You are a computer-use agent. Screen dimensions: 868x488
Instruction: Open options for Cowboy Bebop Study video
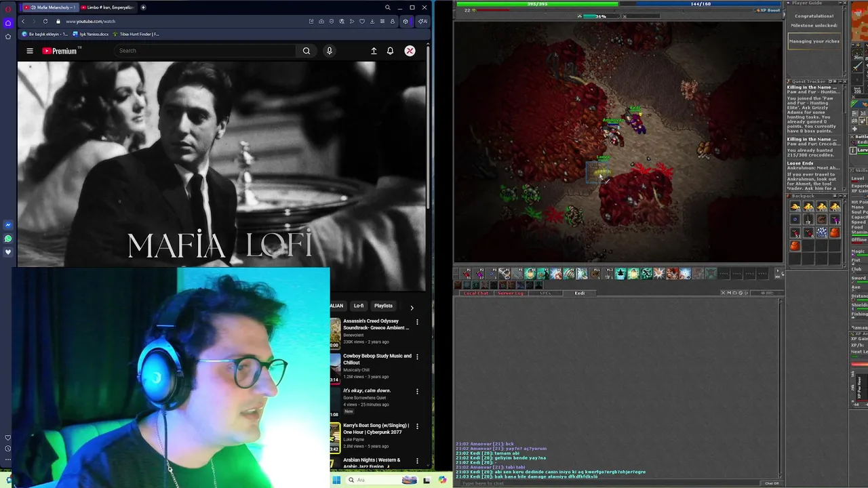coord(417,357)
